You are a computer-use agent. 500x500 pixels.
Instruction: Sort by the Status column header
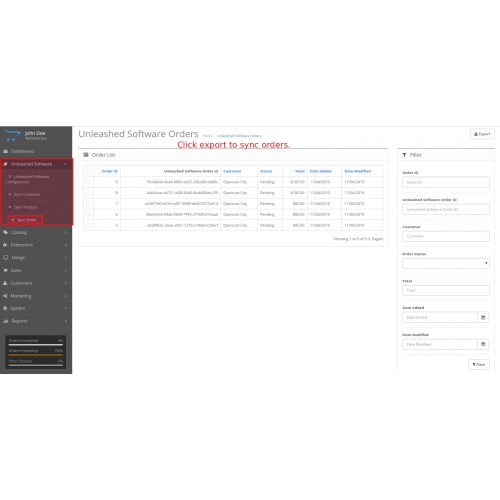pos(266,171)
